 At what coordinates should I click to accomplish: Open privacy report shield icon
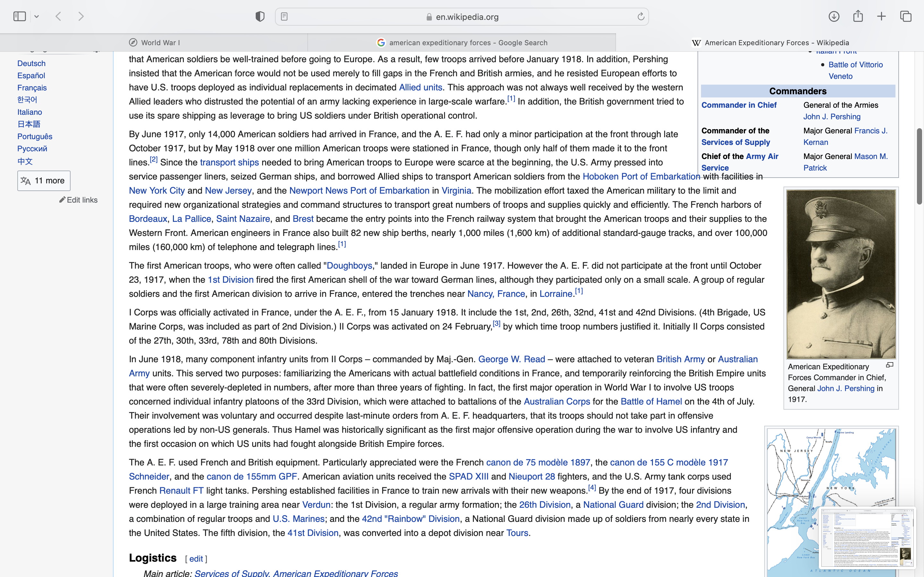pyautogui.click(x=260, y=16)
